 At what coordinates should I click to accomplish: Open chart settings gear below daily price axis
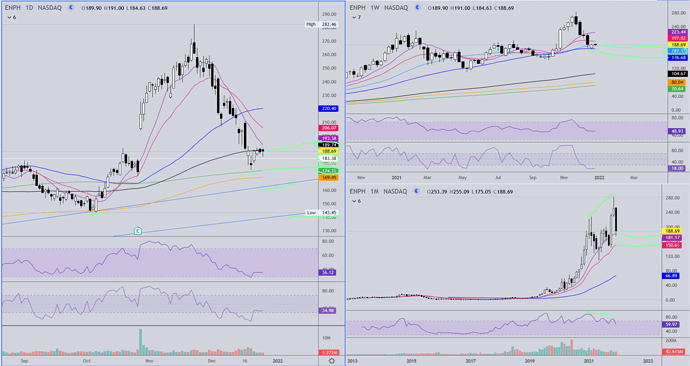[x=331, y=361]
